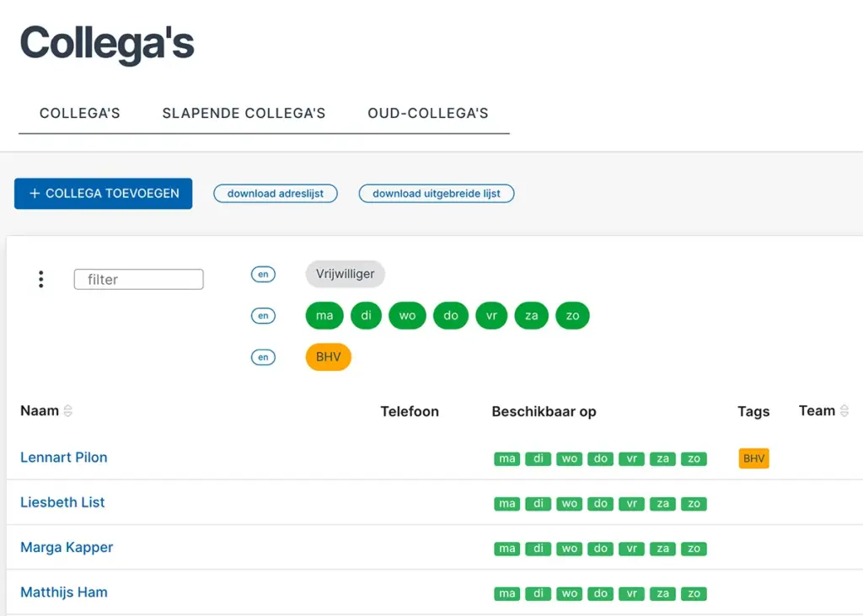Open Marga Kapper's profile link
The width and height of the screenshot is (863, 616).
[67, 548]
